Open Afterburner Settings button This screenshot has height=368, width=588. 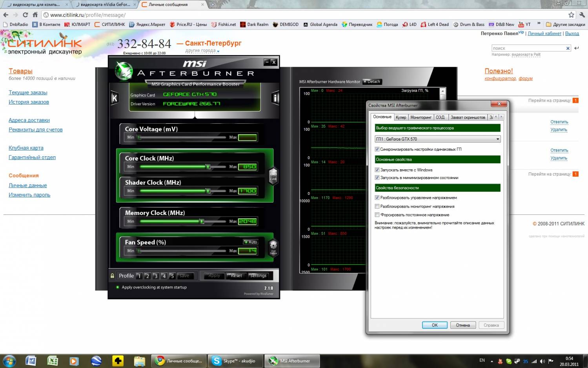click(x=258, y=276)
